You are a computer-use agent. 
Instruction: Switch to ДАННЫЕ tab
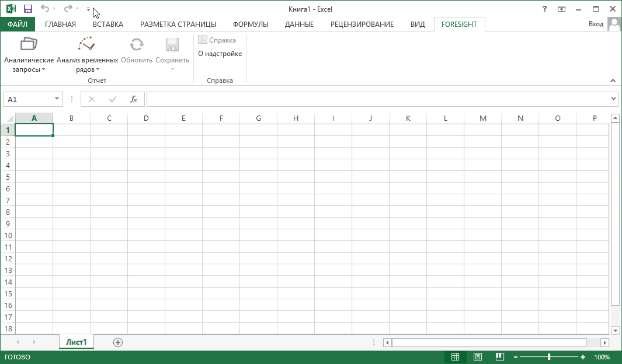click(x=299, y=24)
